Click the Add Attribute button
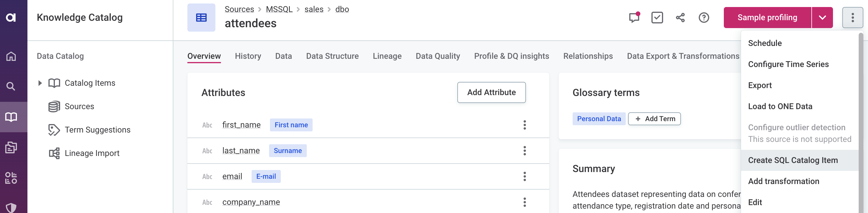Viewport: 868px width, 213px height. pyautogui.click(x=491, y=92)
